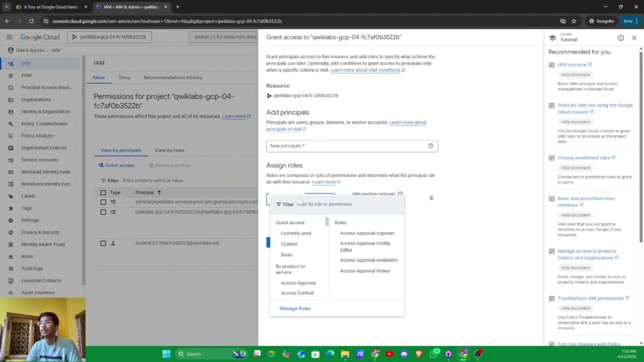Open the Recommendations history tab
Image resolution: width=644 pixels, height=362 pixels.
click(x=173, y=77)
